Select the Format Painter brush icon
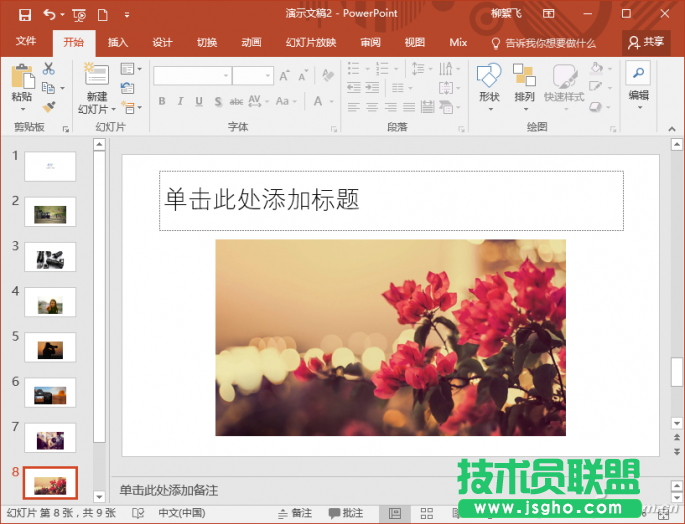685x524 pixels. tap(48, 106)
